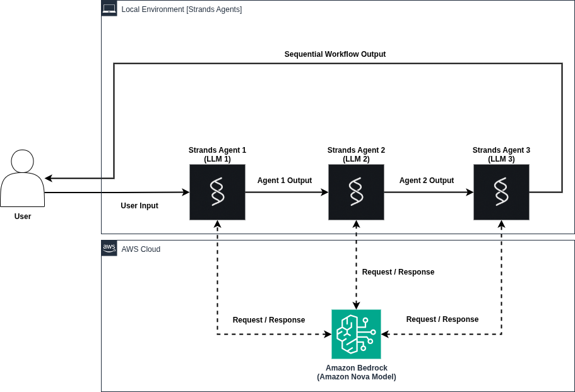This screenshot has height=392, width=575.
Task: Select the 'User' caption text
Action: tap(22, 217)
